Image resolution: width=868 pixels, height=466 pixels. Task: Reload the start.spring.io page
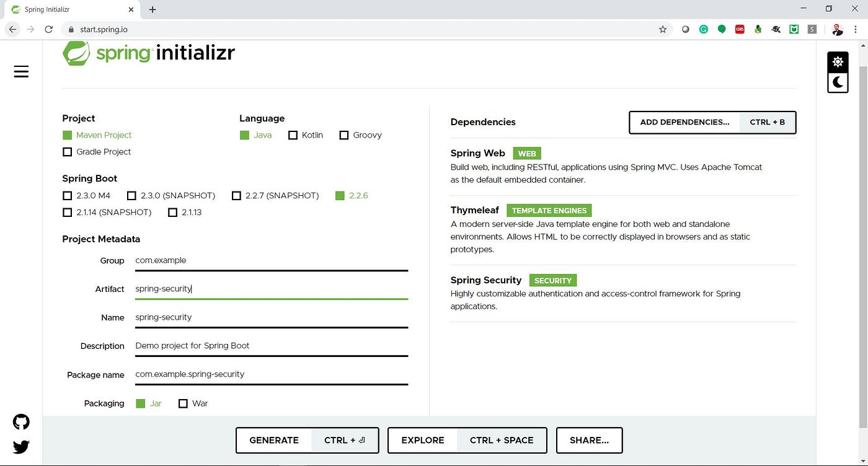pos(48,29)
